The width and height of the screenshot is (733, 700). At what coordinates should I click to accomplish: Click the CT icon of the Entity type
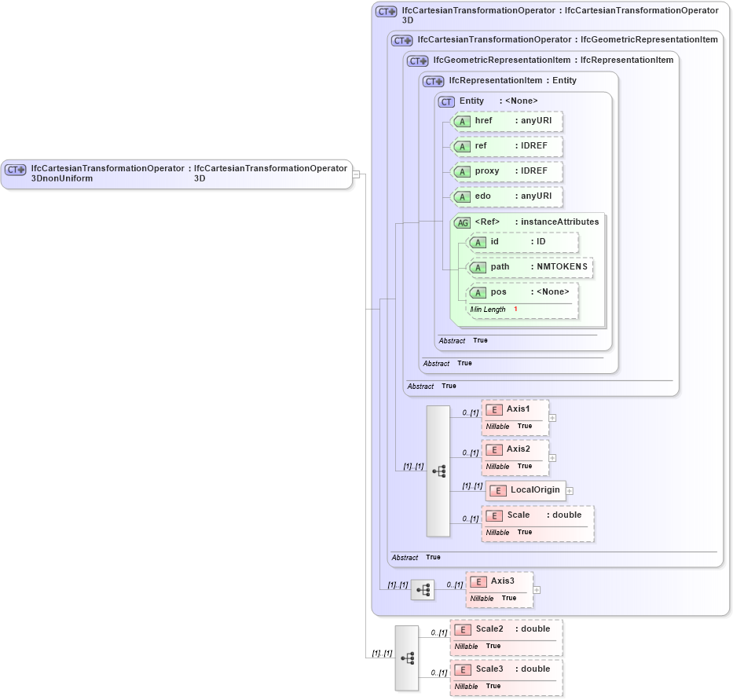point(445,101)
